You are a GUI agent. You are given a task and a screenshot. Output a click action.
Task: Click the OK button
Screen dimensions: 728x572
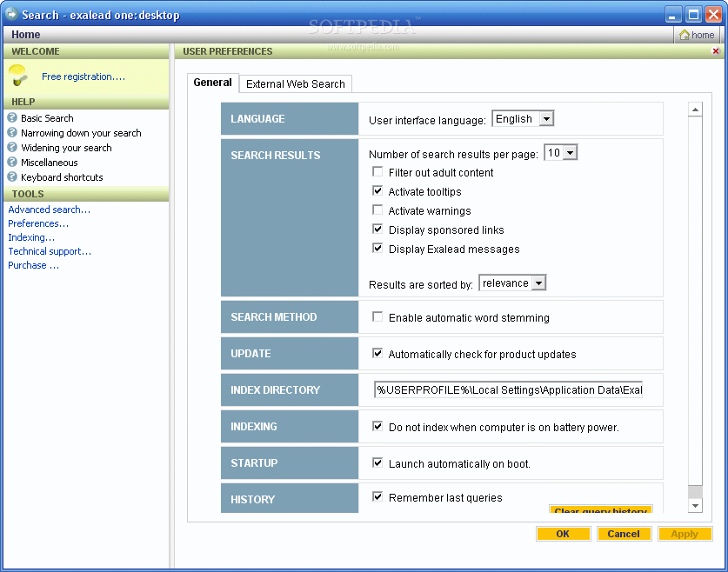tap(563, 534)
